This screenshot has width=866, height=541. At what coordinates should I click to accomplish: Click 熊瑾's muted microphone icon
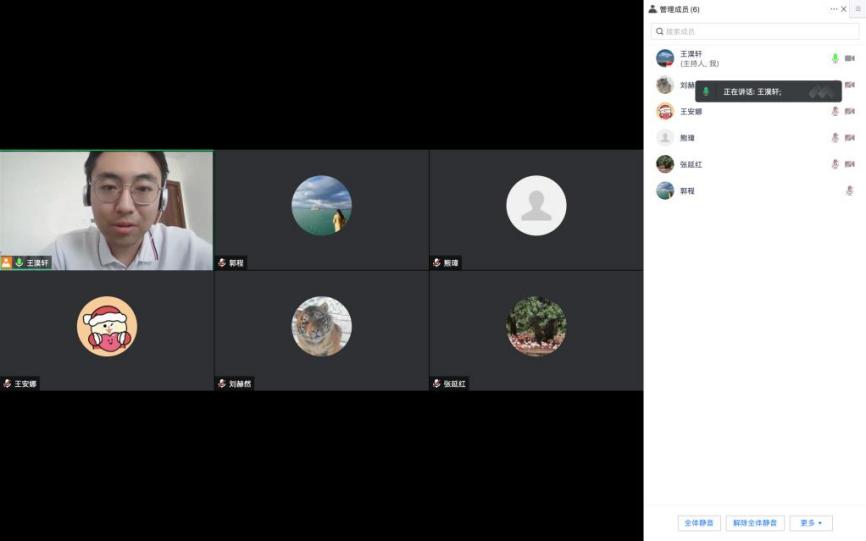pos(835,138)
